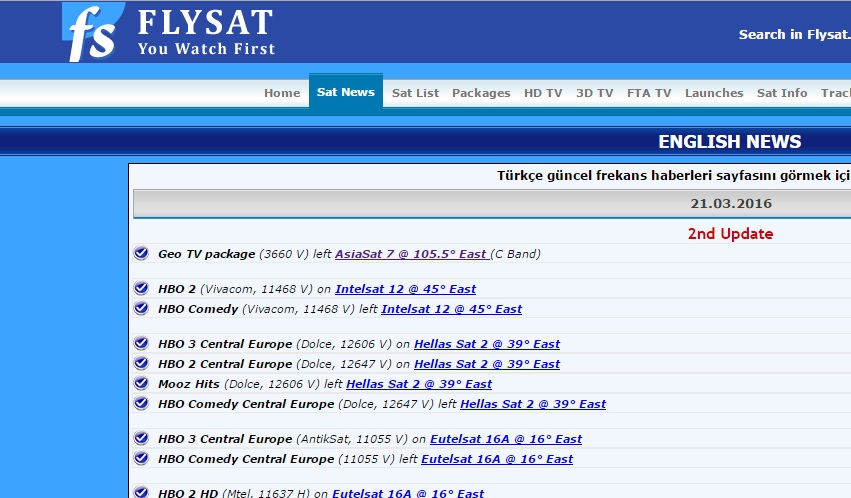Open Hellas Sat 2 link for HBO Comedy Central Europe
This screenshot has height=498, width=851.
click(x=533, y=404)
